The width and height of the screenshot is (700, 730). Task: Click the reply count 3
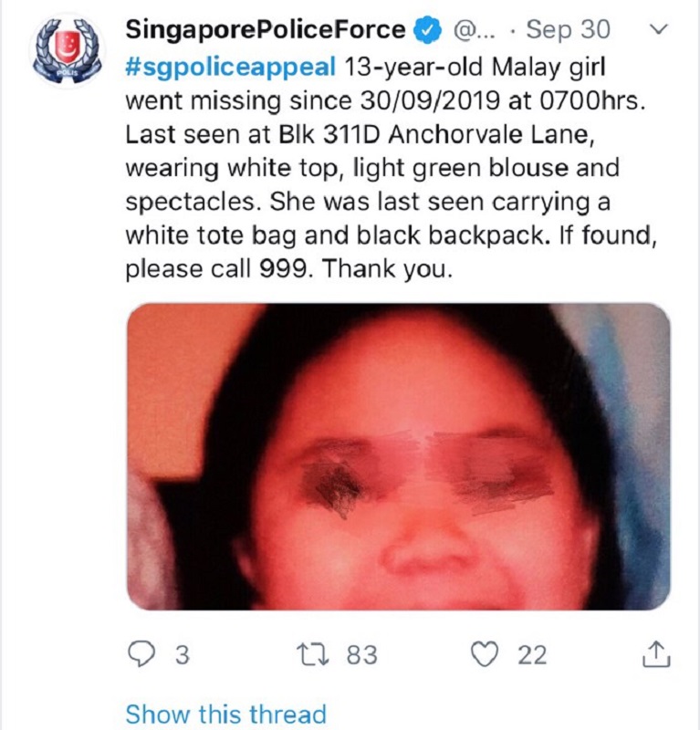tap(183, 654)
